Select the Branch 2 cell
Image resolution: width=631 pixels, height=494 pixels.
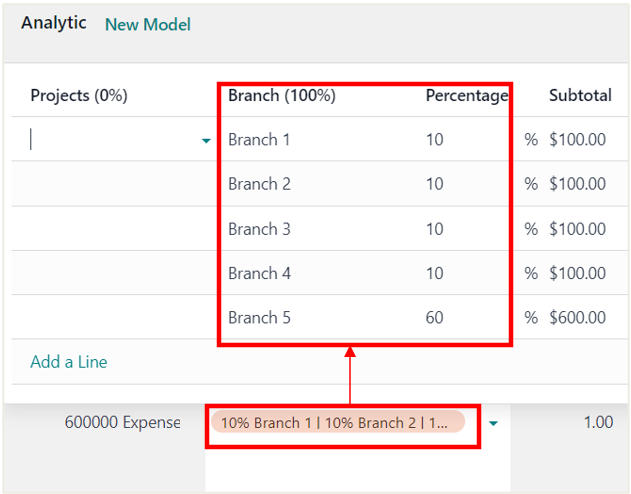(259, 184)
